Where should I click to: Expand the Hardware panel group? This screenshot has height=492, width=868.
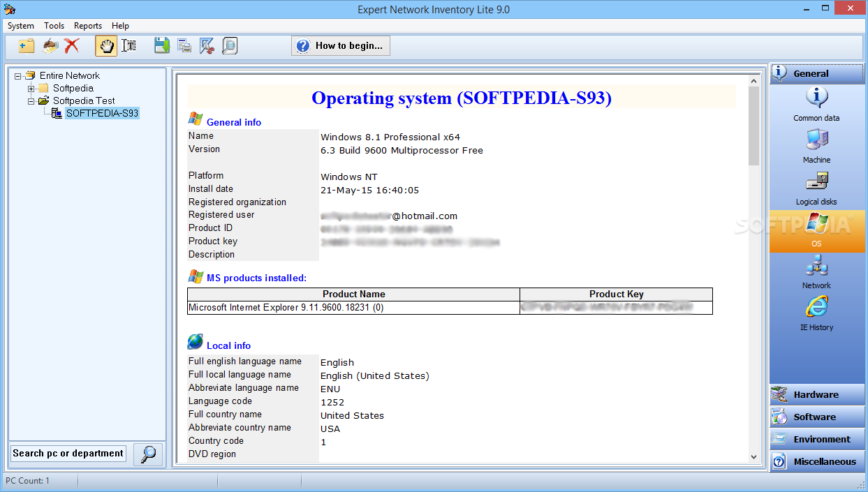(x=817, y=395)
